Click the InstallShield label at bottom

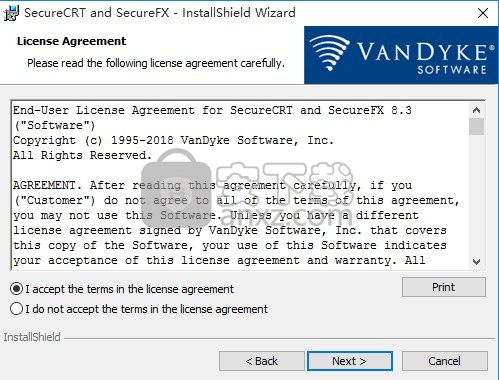(32, 337)
